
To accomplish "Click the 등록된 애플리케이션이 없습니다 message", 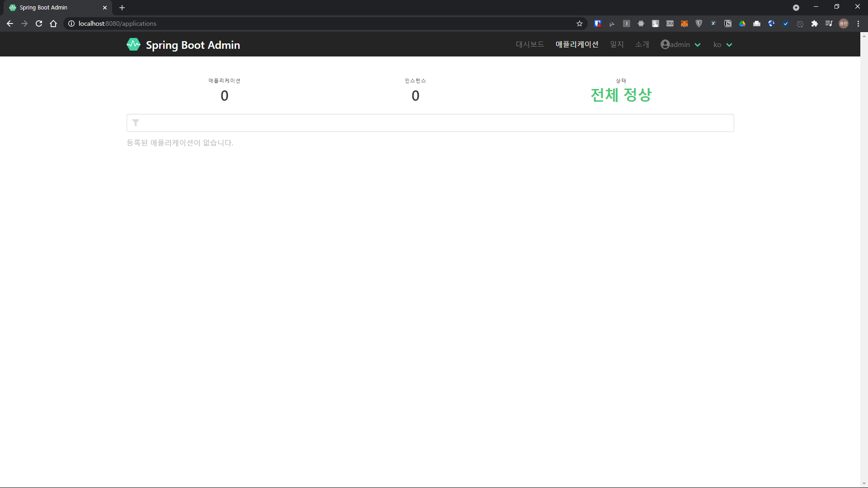I will [x=180, y=143].
